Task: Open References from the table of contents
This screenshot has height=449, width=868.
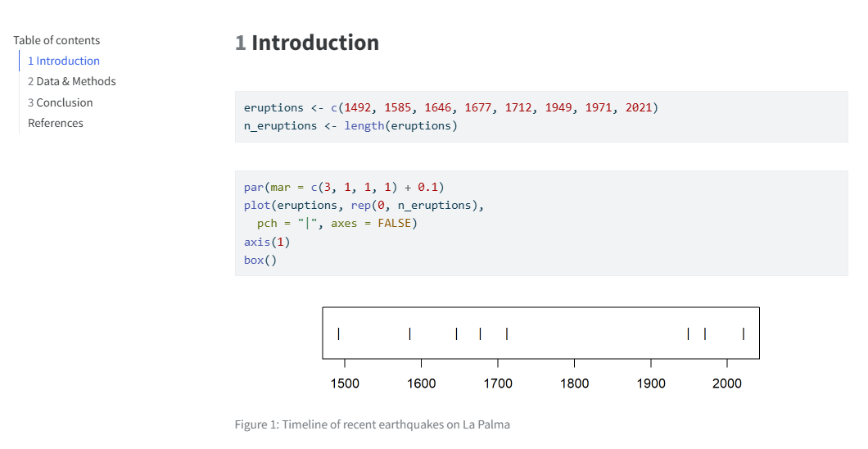Action: pos(55,123)
